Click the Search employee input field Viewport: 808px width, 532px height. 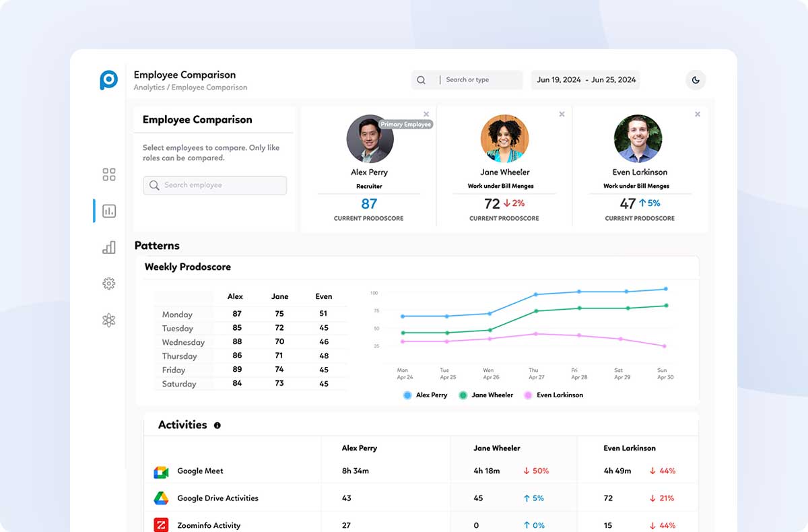click(215, 185)
